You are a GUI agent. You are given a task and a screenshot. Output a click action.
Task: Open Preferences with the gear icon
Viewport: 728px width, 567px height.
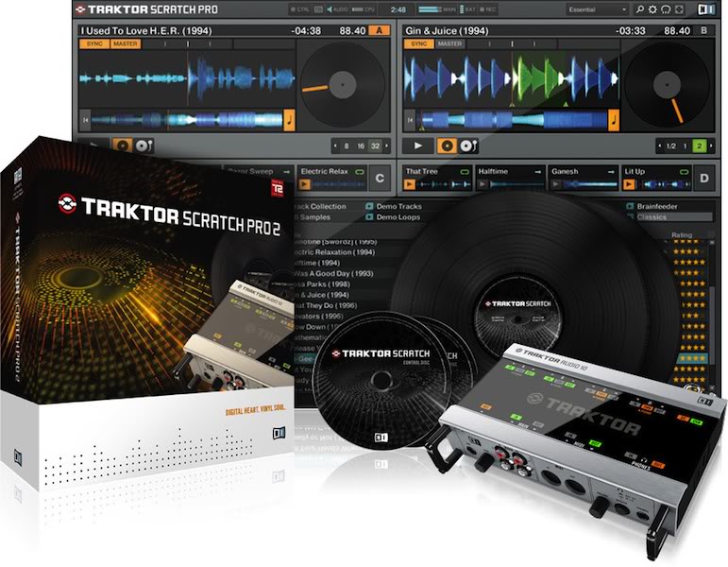point(652,9)
